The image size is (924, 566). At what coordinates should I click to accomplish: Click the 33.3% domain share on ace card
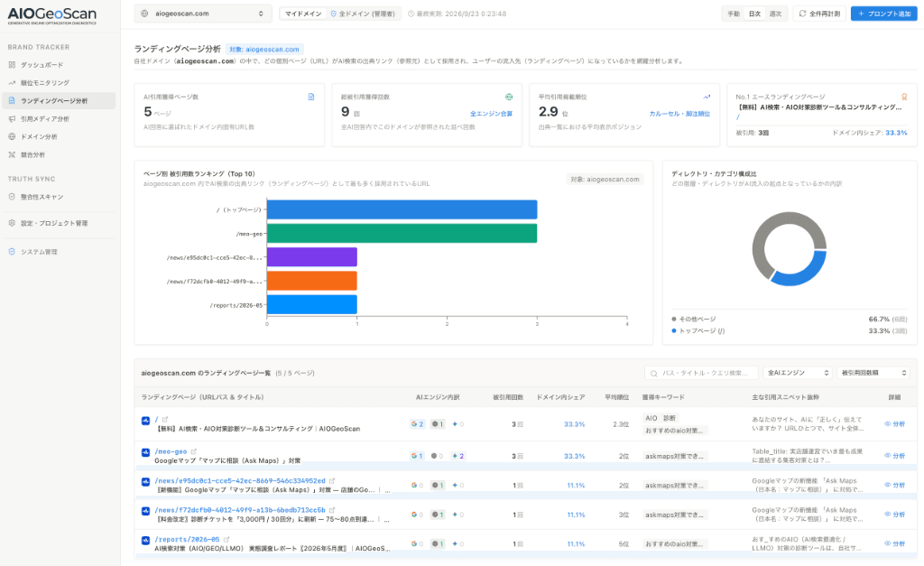point(896,133)
